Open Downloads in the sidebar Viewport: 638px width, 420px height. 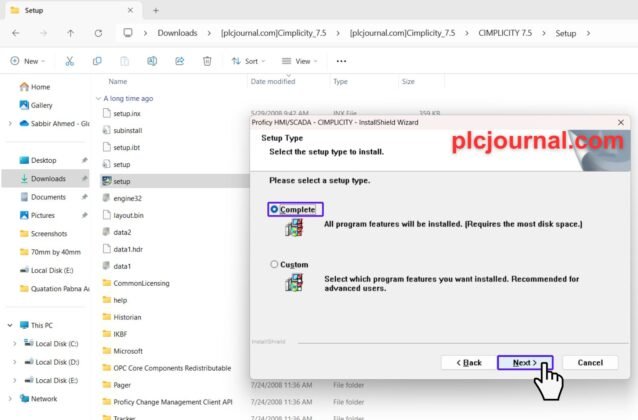pyautogui.click(x=47, y=179)
